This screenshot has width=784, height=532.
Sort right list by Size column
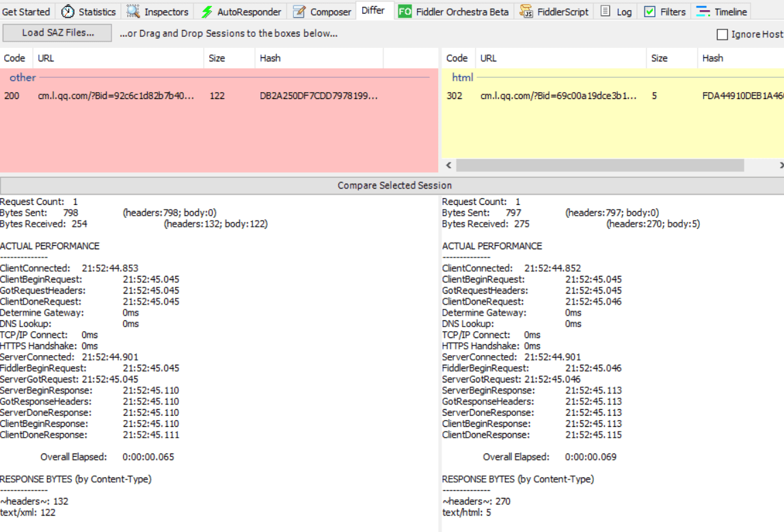(672, 58)
